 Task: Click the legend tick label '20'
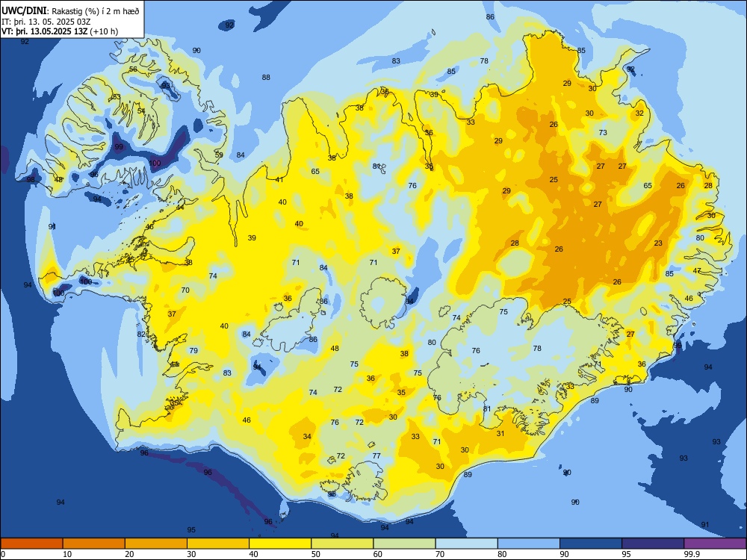[129, 554]
